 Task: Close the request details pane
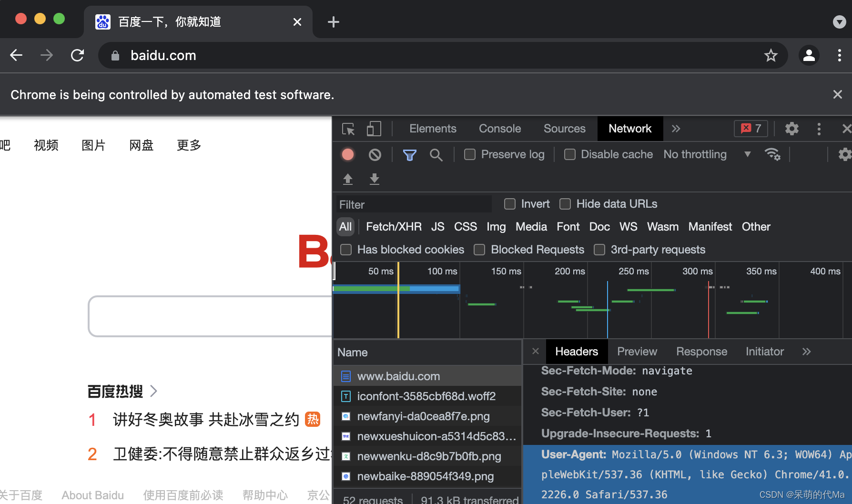click(x=536, y=351)
